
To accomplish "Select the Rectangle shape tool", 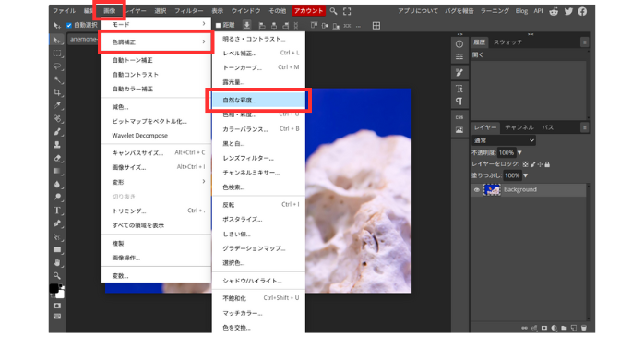I will 57,250.
